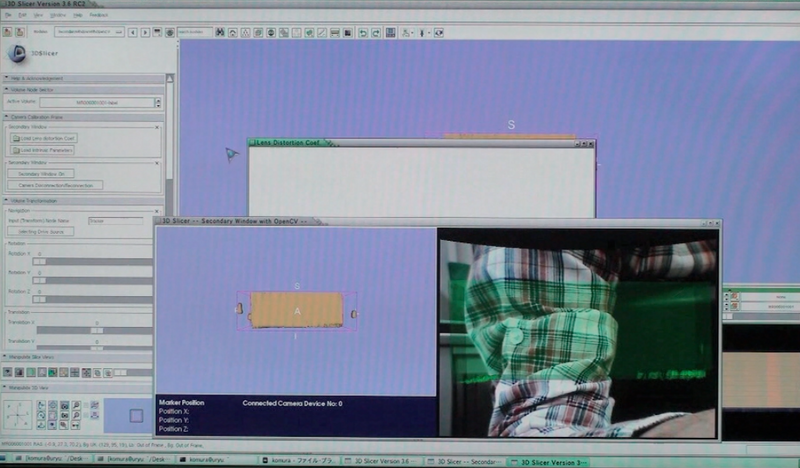This screenshot has width=800, height=468.
Task: Click the circular rotate icon in Manipulate 3D View
Action: coord(41,415)
